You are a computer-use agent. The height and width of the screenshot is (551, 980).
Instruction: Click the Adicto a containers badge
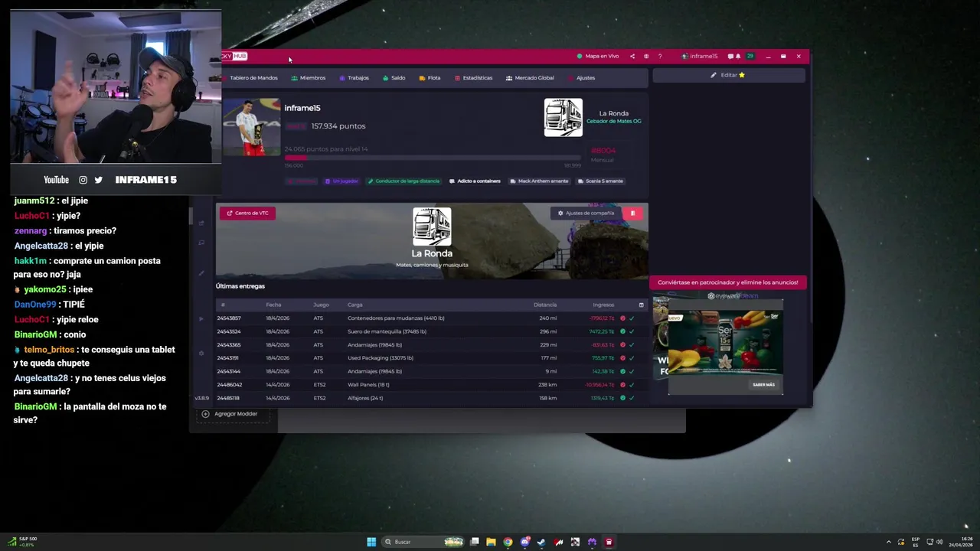click(475, 181)
